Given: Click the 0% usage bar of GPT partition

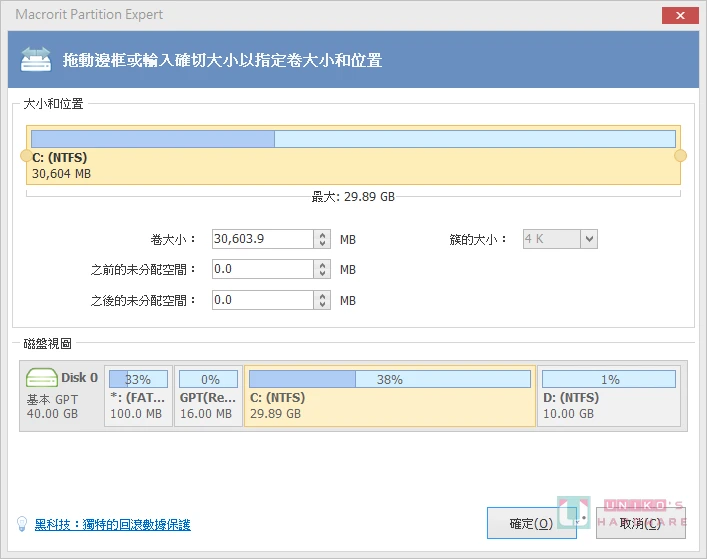Looking at the screenshot, I should coord(208,379).
